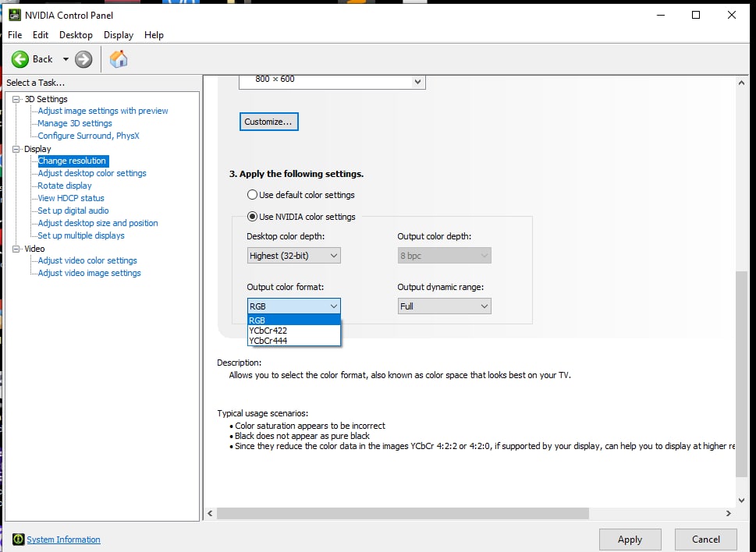Open Configure Surround, PhysX
756x552 pixels.
point(88,136)
